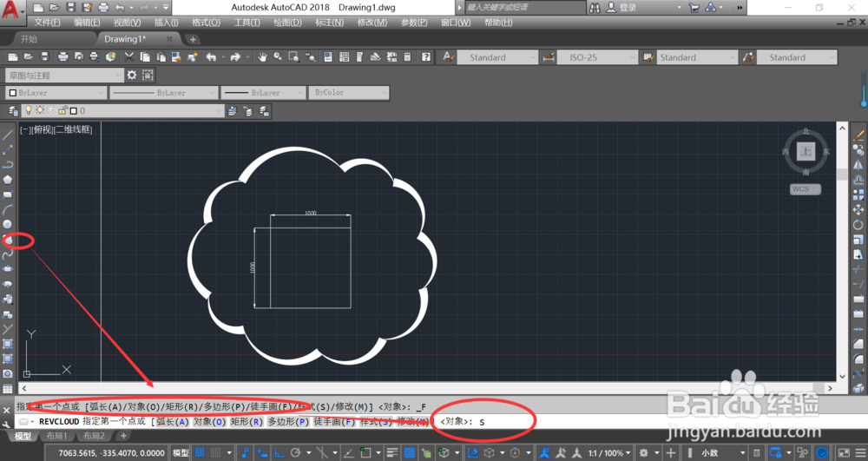Click the 多边形(P) command option

pyautogui.click(x=288, y=422)
